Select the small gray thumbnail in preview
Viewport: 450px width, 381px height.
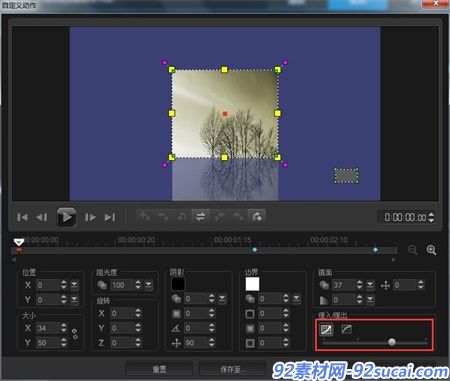(346, 175)
